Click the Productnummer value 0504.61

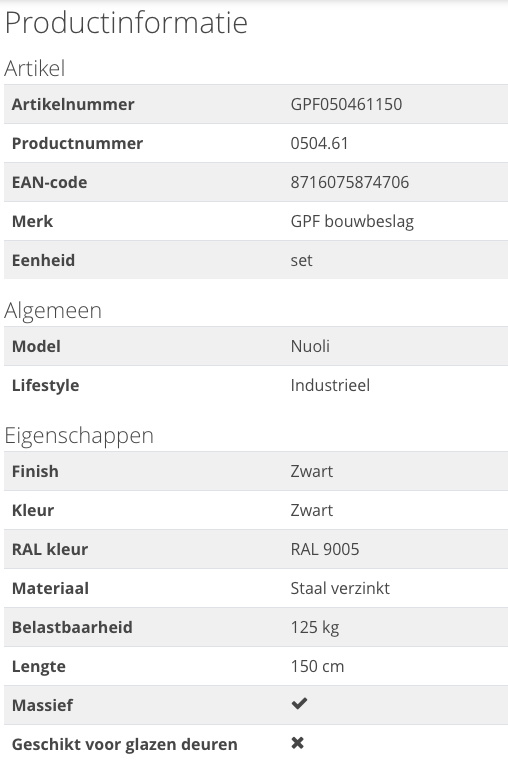point(319,143)
